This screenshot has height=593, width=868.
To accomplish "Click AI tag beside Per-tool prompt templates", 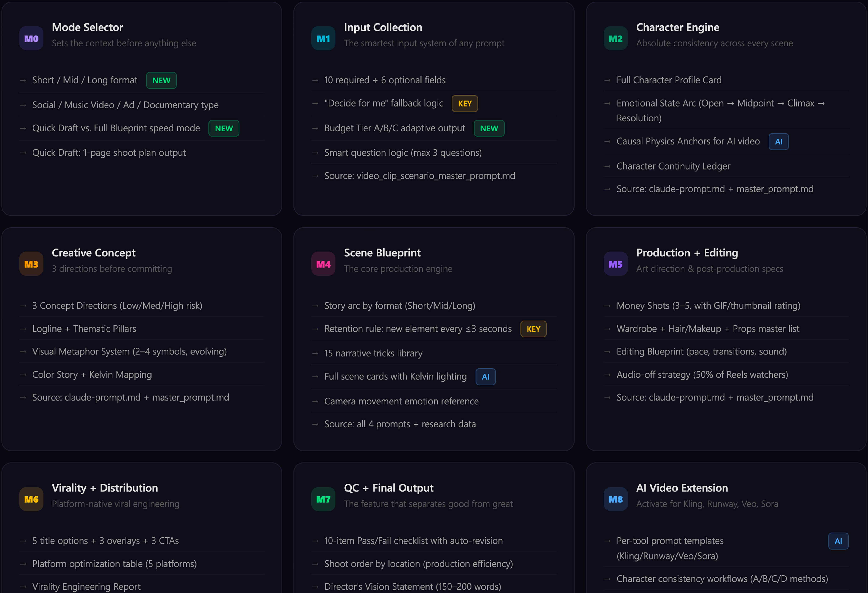I will [838, 541].
